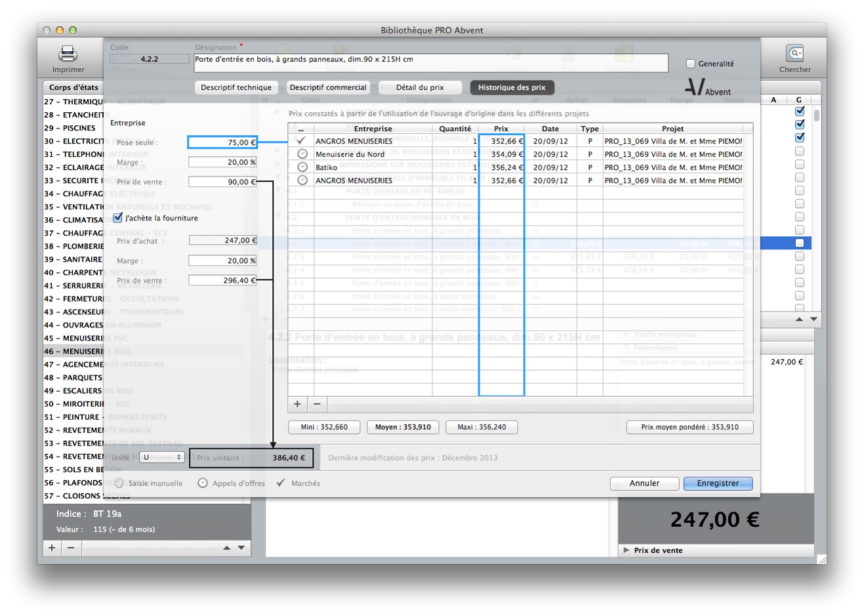Select the Marchés checkmark icon
Image resolution: width=864 pixels, height=616 pixels.
coord(281,483)
